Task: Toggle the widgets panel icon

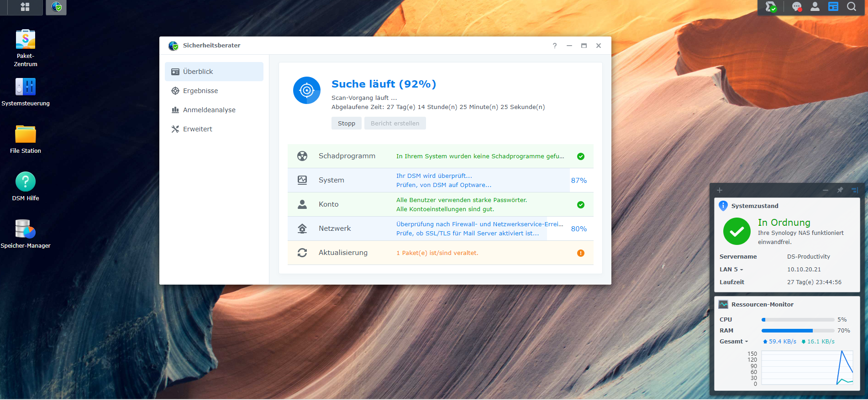Action: pos(833,6)
